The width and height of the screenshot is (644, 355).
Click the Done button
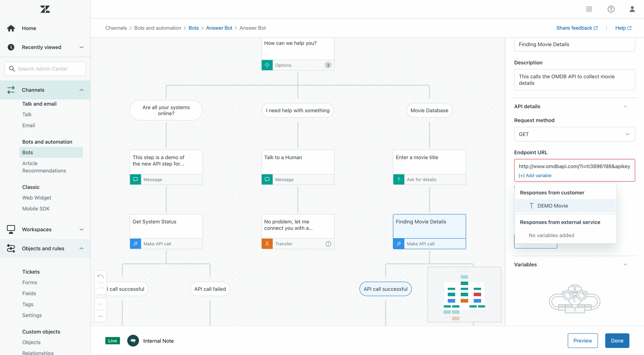click(617, 341)
